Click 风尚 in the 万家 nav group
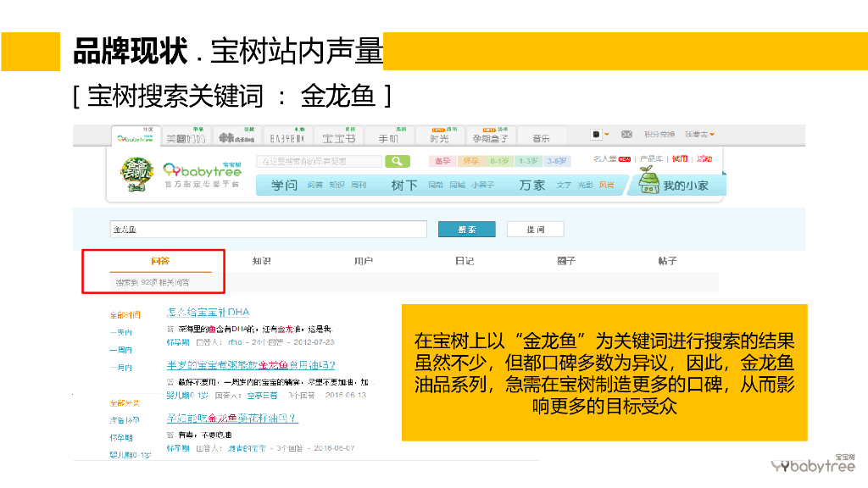Screen dimensions: 868x488 tap(607, 185)
